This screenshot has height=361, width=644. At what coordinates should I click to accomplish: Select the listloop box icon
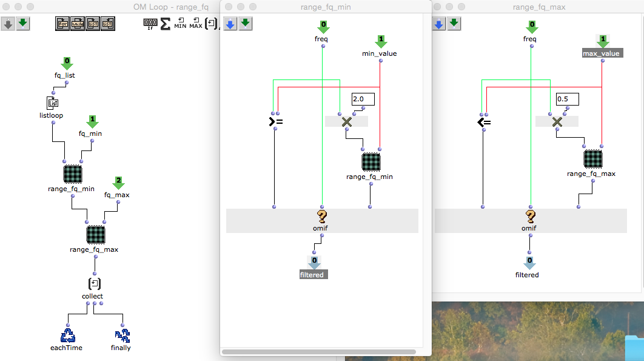(x=53, y=103)
